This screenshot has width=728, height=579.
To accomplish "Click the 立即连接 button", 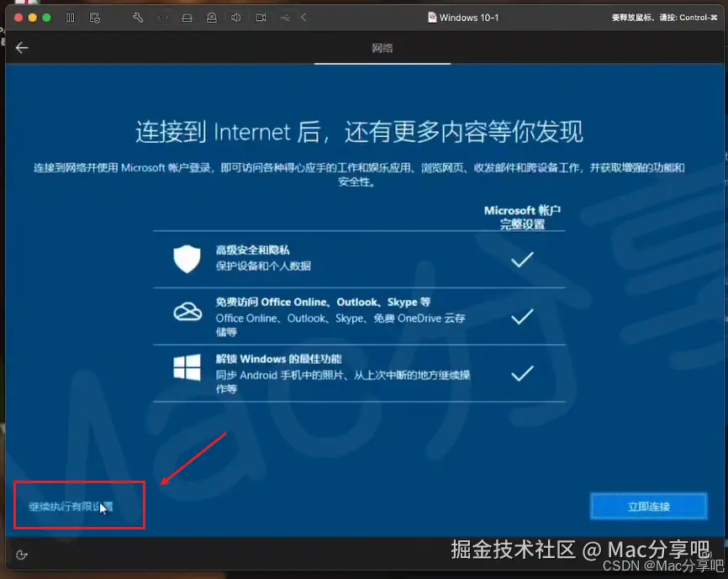I will [x=648, y=506].
